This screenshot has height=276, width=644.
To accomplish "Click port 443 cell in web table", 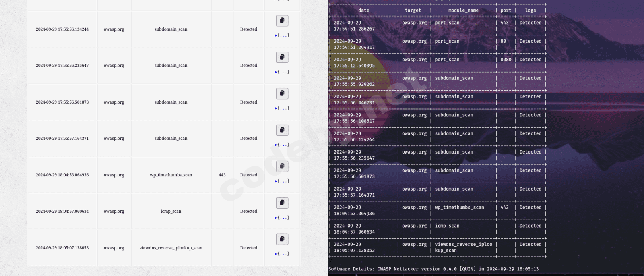I will click(222, 175).
